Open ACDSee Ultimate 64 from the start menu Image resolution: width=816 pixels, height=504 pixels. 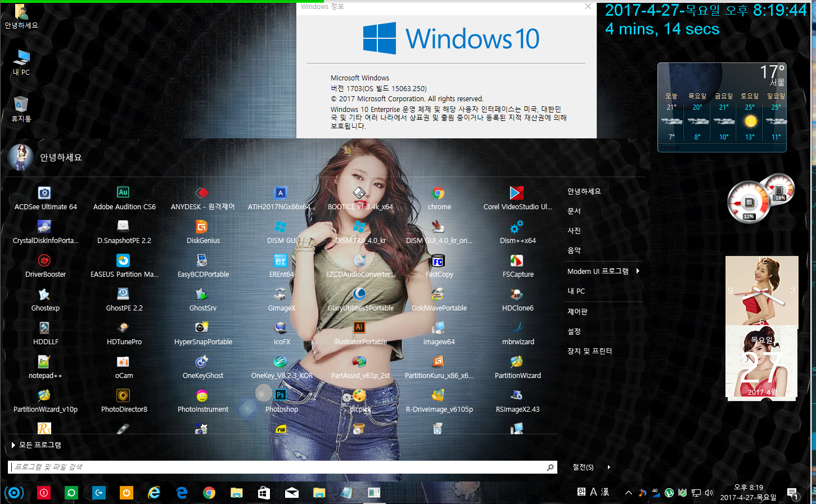tap(46, 199)
